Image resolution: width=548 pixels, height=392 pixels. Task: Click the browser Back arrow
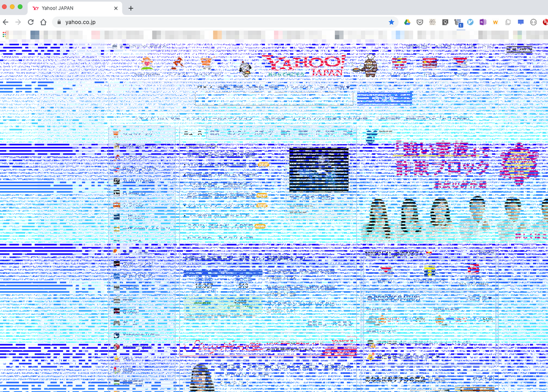tap(6, 22)
